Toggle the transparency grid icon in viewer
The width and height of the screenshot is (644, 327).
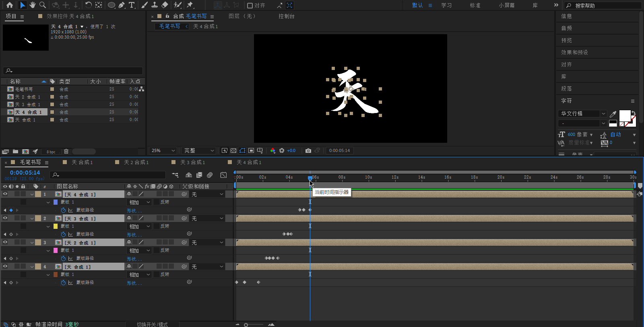[233, 150]
